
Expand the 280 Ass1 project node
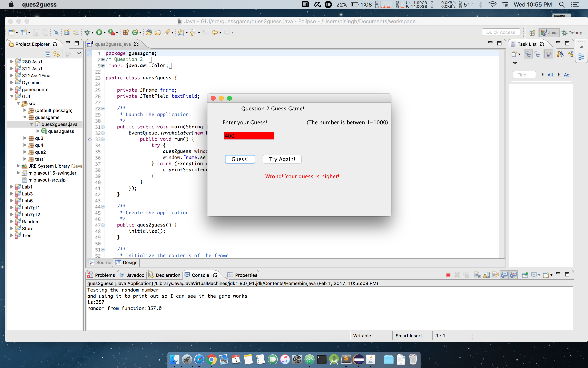(12, 62)
